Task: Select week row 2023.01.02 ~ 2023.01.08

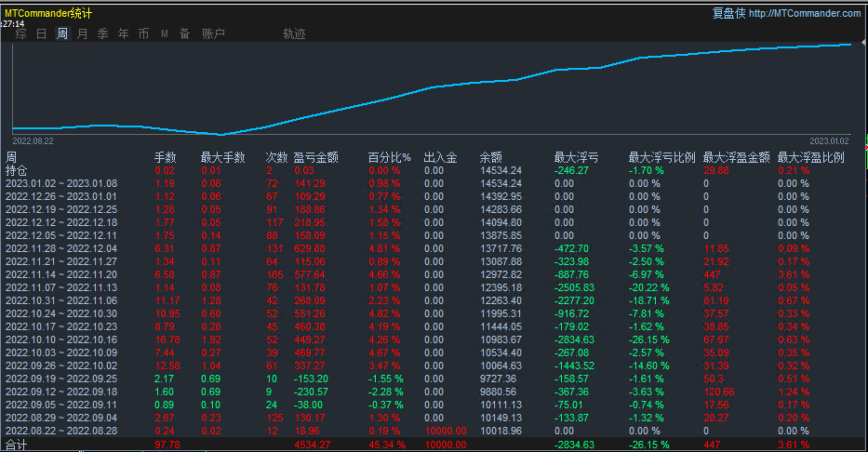Action: [x=434, y=183]
